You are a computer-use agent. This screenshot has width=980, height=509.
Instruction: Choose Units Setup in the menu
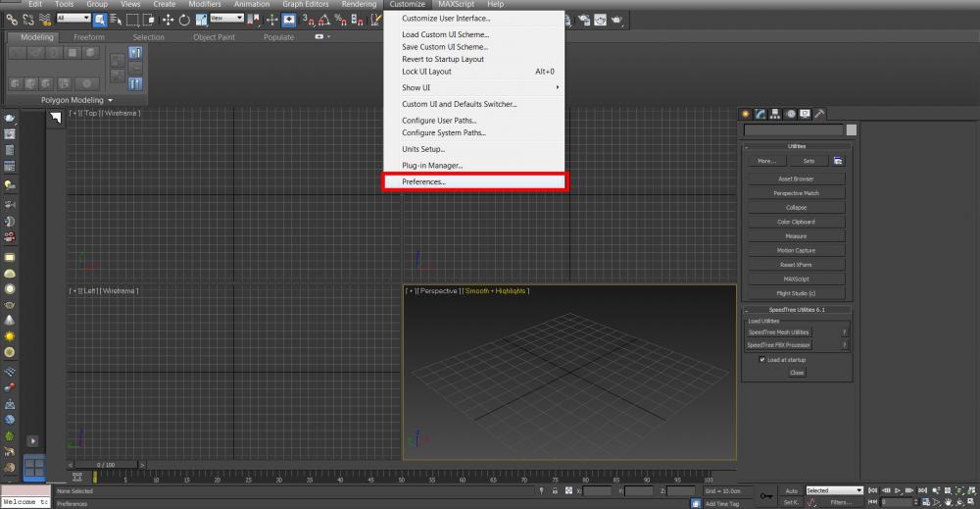pyautogui.click(x=474, y=149)
